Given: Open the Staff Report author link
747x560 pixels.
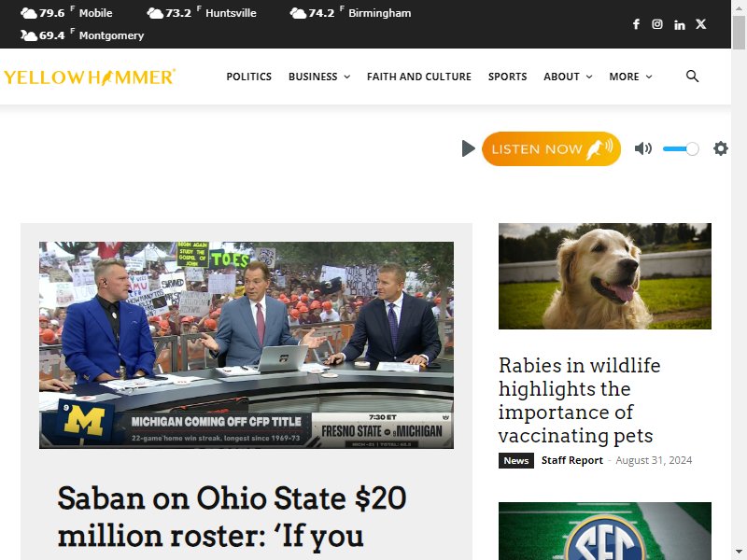Looking at the screenshot, I should pyautogui.click(x=572, y=460).
